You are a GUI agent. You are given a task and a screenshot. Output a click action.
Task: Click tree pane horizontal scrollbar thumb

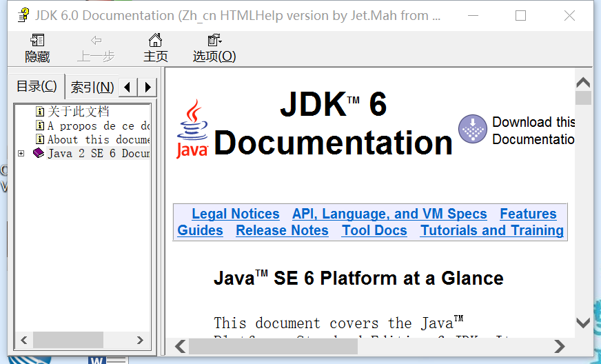coord(68,340)
